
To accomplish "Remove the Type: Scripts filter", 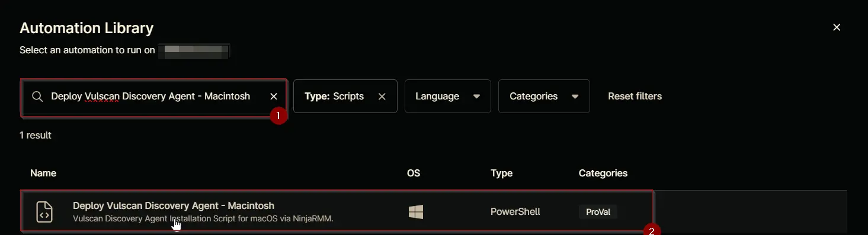I will (x=382, y=96).
